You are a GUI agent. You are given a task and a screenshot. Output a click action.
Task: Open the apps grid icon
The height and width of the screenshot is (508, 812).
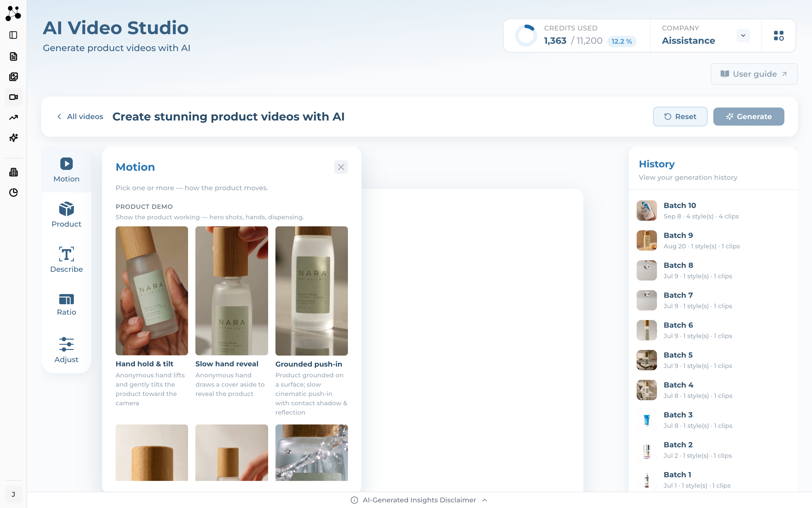pos(778,36)
